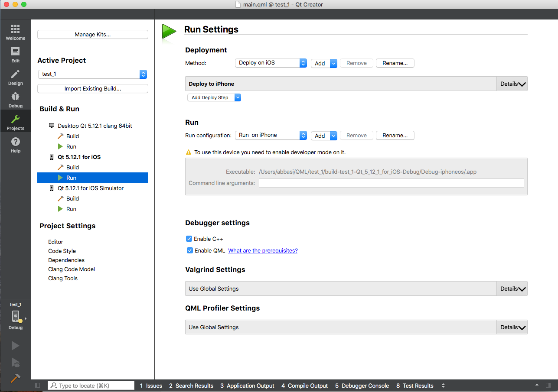Open the Test Results pane

pos(414,386)
